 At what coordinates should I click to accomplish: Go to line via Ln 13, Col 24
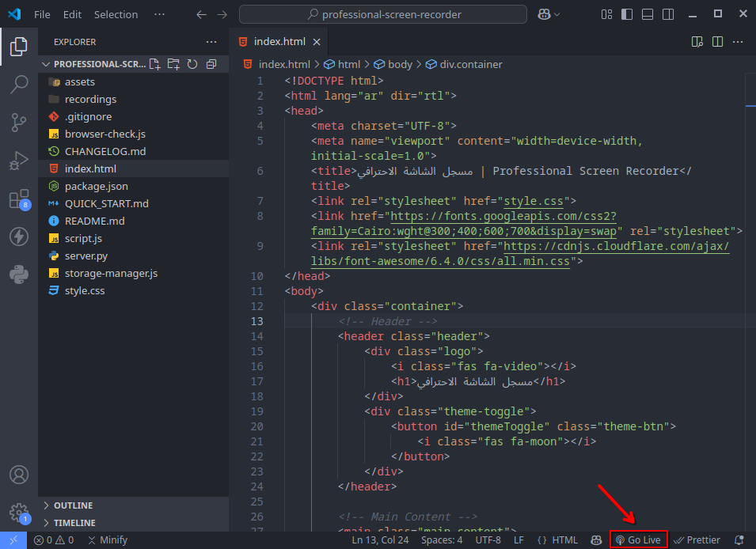click(x=380, y=540)
